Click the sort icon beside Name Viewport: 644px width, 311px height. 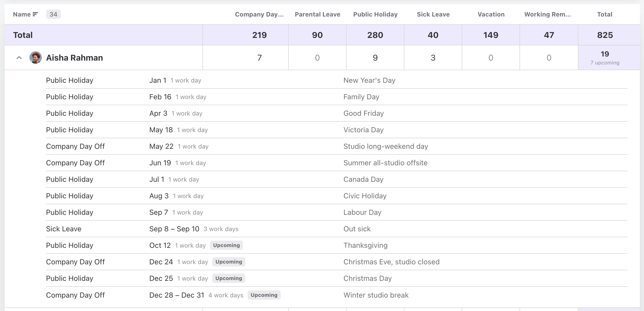pos(35,14)
